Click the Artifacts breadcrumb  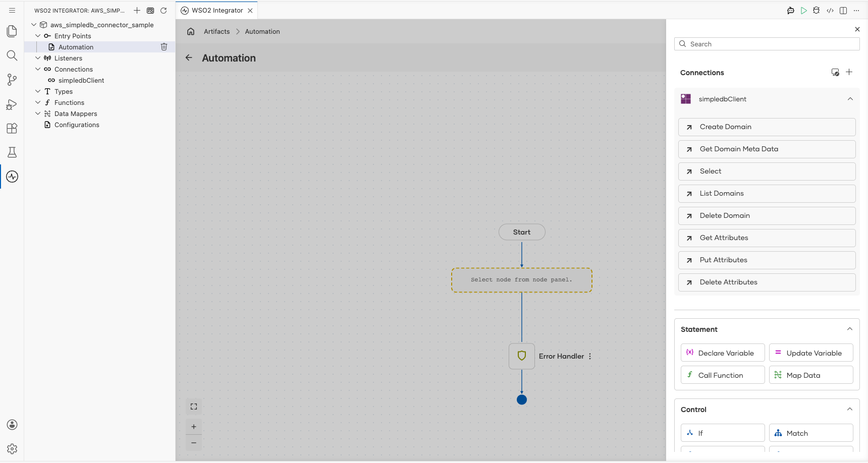click(x=216, y=31)
